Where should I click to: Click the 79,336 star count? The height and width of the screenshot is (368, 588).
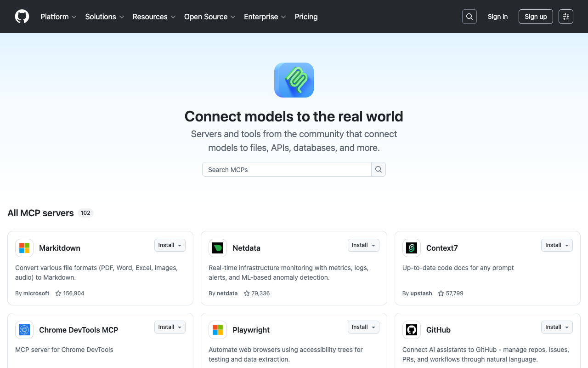pos(260,293)
